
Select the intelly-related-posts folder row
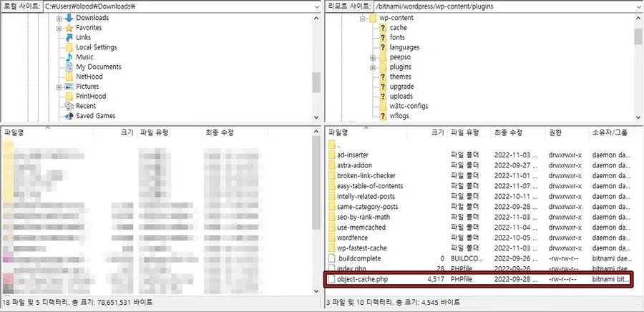coord(479,196)
